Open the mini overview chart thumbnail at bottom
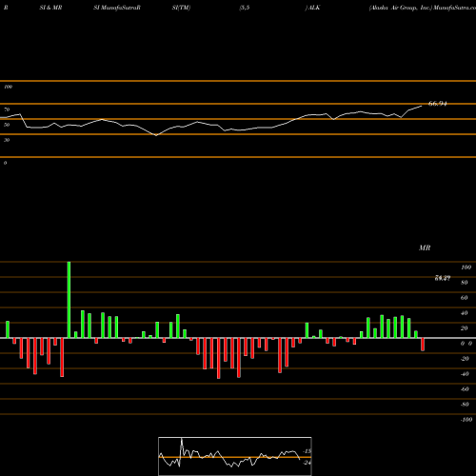 pyautogui.click(x=235, y=456)
